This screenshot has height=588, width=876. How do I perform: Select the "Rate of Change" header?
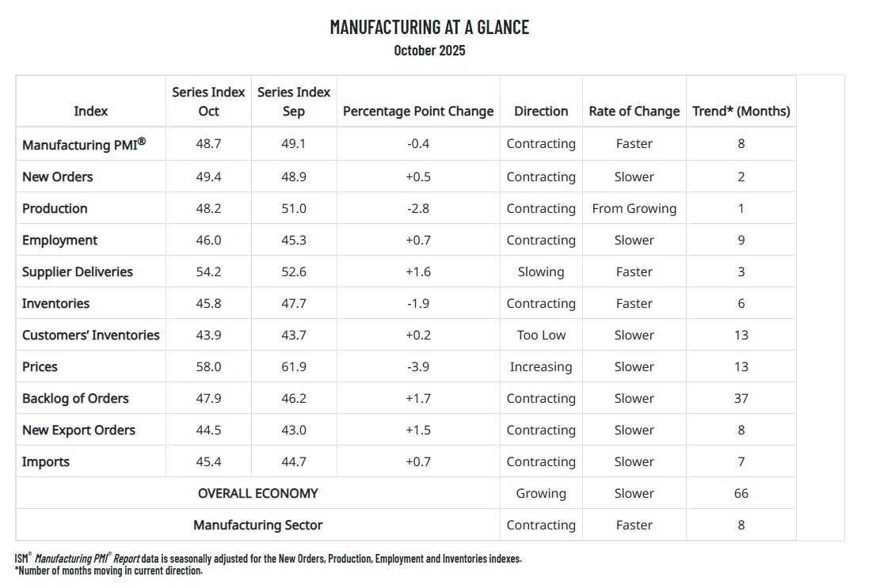[x=634, y=112]
